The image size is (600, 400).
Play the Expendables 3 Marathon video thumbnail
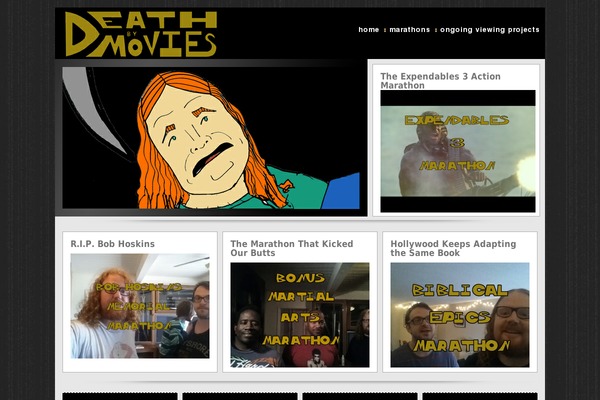[x=458, y=151]
